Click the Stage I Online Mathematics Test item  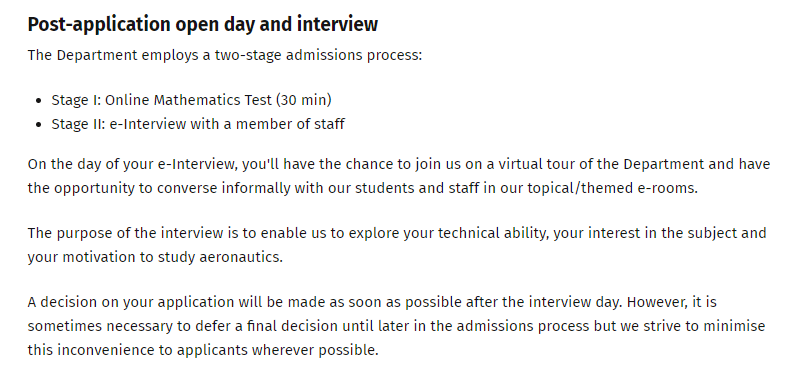191,100
